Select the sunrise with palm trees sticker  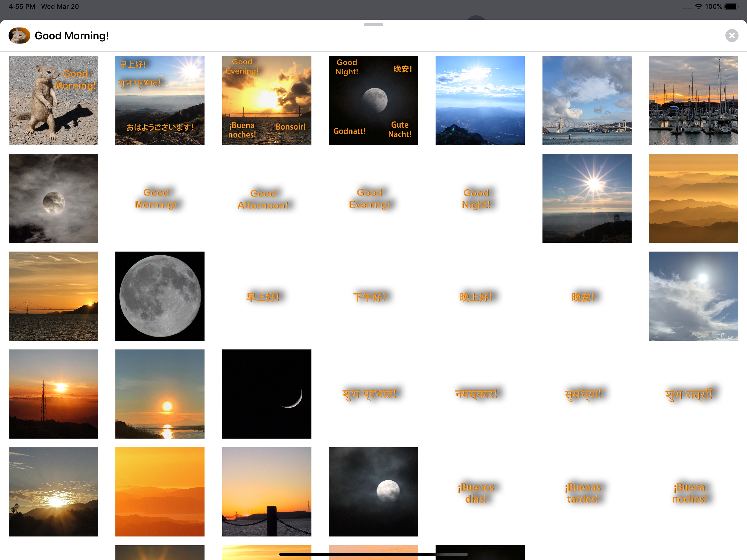(53, 492)
